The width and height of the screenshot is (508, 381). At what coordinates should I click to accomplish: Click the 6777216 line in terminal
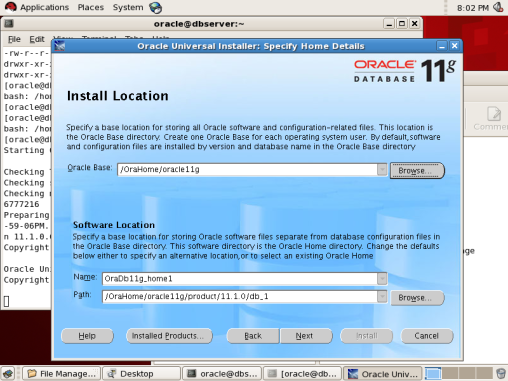pos(21,204)
